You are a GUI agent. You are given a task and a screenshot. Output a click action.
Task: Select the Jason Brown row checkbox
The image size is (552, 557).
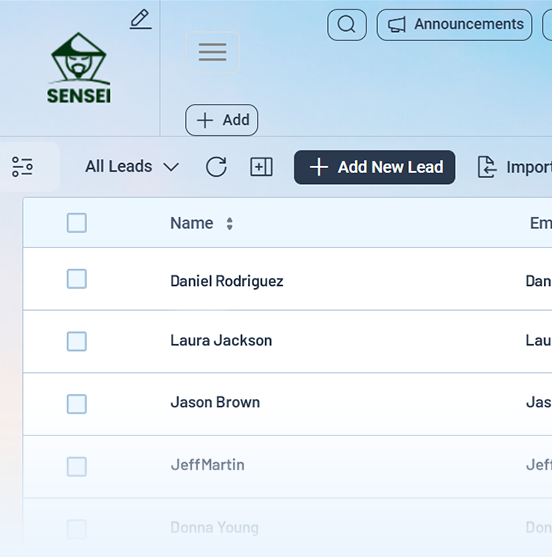(77, 404)
